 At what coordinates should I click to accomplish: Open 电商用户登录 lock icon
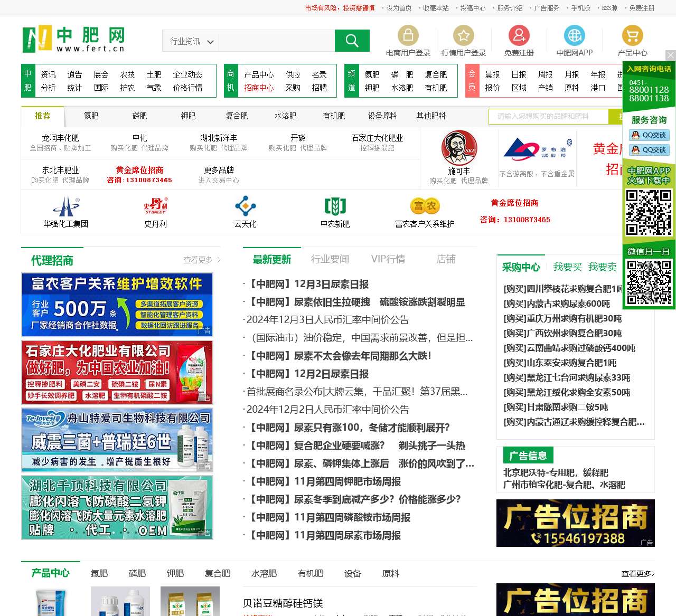(408, 35)
